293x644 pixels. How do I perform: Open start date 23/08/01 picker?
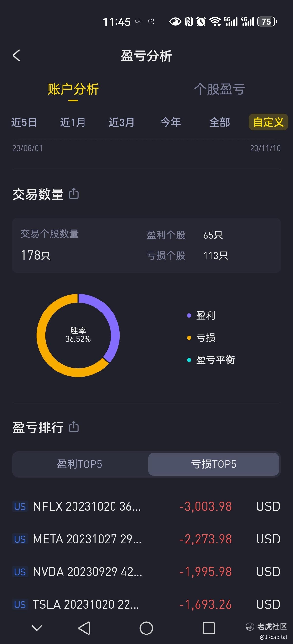(x=28, y=148)
